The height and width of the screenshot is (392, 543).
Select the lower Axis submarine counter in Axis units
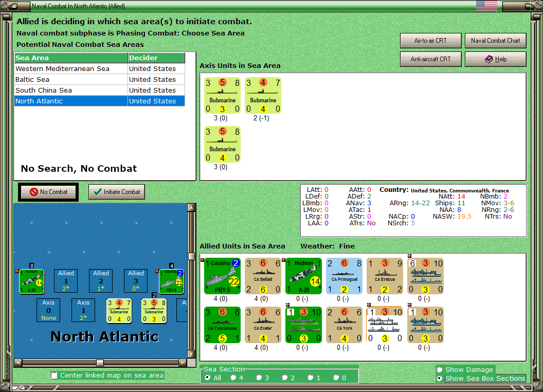click(x=222, y=144)
